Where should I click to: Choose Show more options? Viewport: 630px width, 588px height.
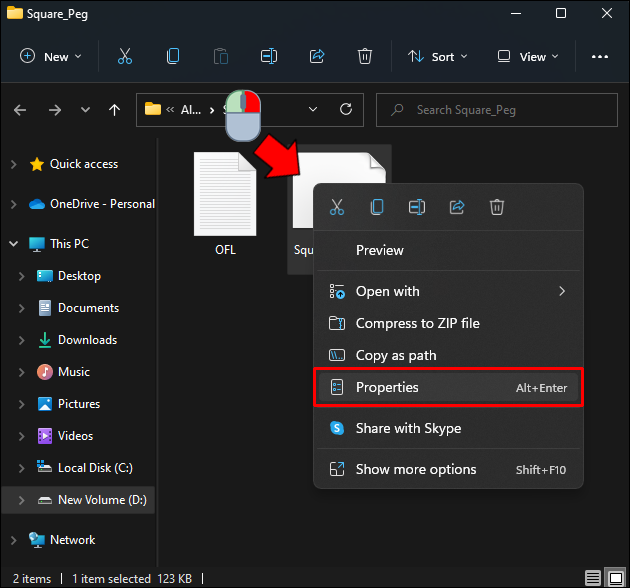point(448,469)
